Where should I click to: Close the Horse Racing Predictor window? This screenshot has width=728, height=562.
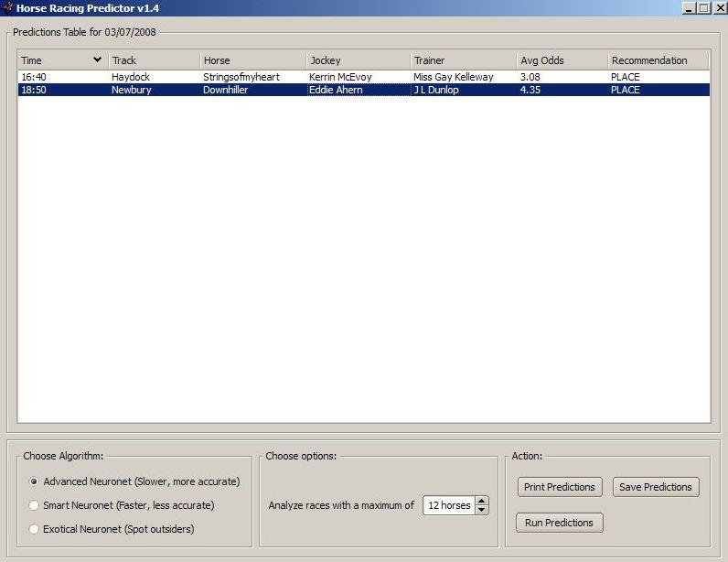720,8
